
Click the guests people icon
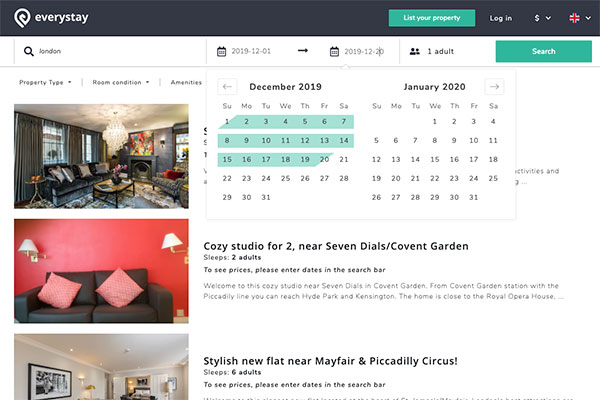pyautogui.click(x=415, y=51)
